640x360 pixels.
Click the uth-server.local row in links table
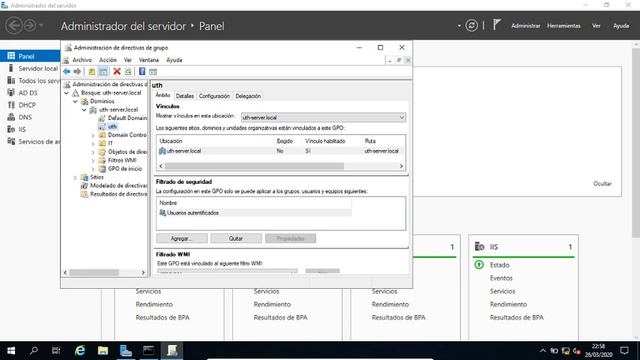(x=281, y=151)
